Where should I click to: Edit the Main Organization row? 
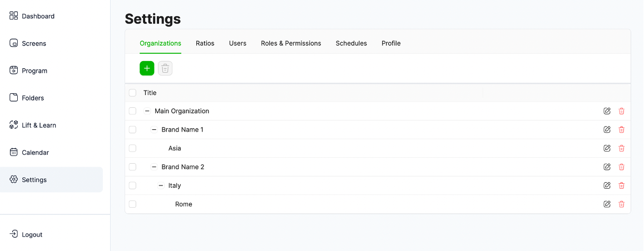point(607,111)
